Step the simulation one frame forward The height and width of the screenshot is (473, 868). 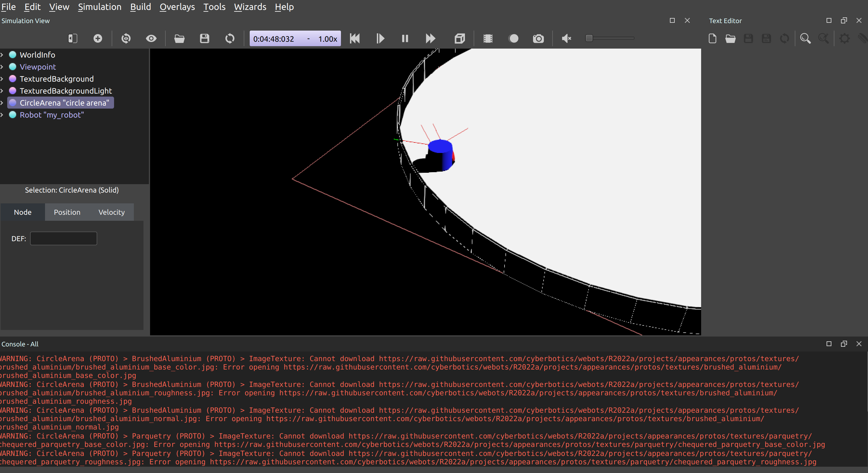[x=380, y=38]
